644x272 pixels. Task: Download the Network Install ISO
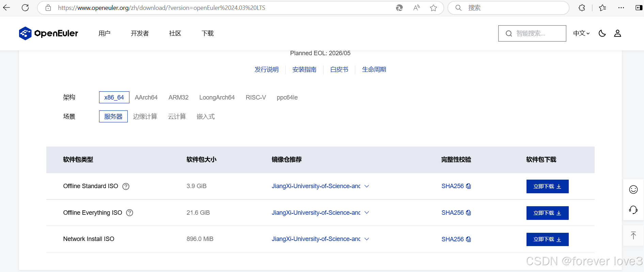click(548, 239)
